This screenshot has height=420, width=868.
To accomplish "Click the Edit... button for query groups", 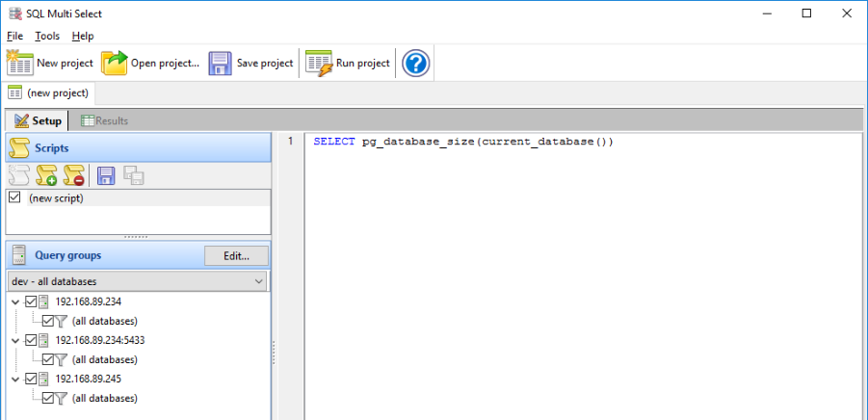I will (x=237, y=255).
